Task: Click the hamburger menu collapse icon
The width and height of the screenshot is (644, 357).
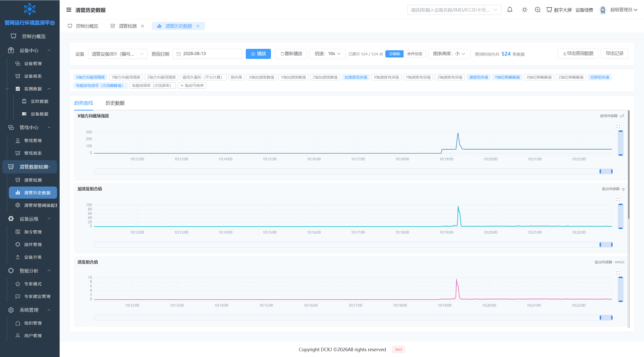Action: point(69,10)
